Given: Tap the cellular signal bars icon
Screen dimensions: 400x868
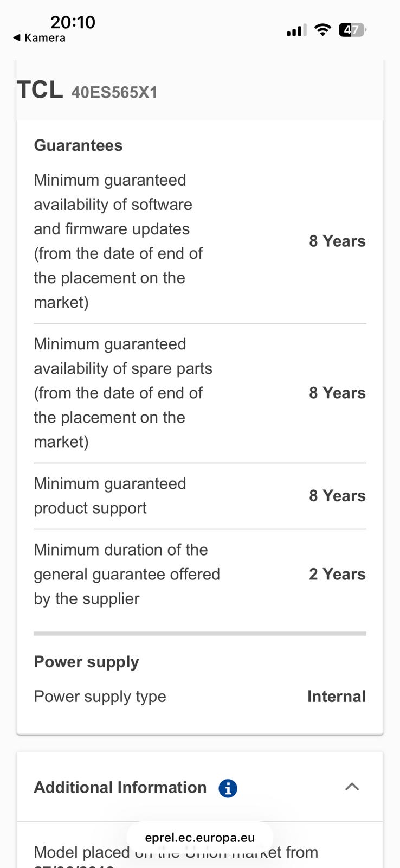Looking at the screenshot, I should (296, 30).
